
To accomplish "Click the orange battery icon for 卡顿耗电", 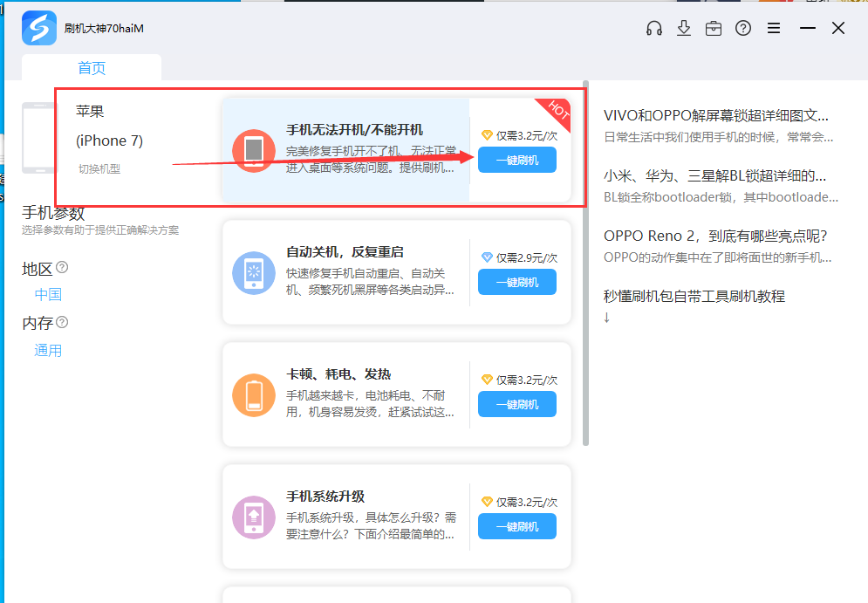I will click(x=254, y=394).
